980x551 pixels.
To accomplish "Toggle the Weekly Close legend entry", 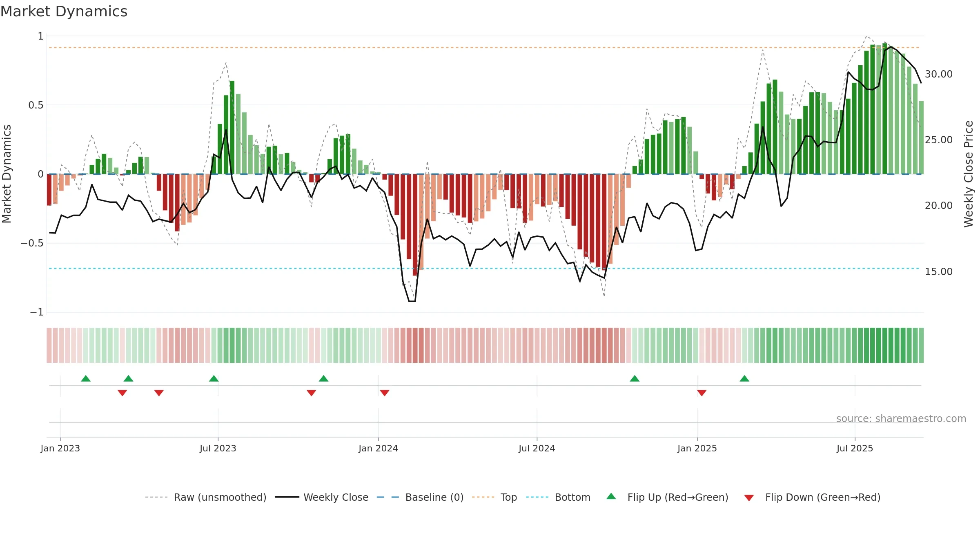I will 322,497.
